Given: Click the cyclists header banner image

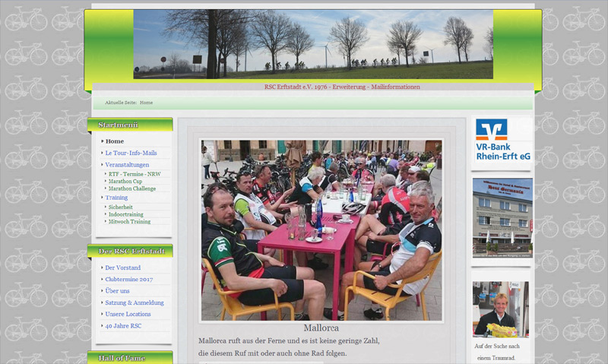Looking at the screenshot, I should point(313,44).
